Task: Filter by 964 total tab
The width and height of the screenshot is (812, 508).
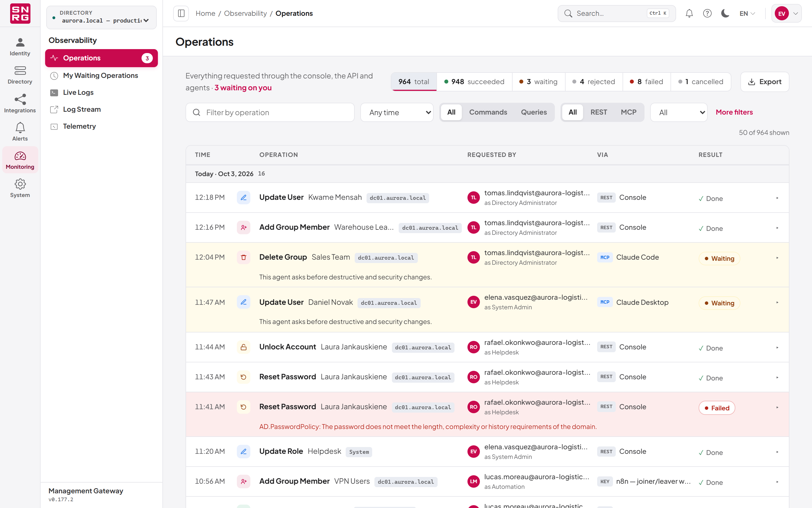Action: click(x=414, y=82)
